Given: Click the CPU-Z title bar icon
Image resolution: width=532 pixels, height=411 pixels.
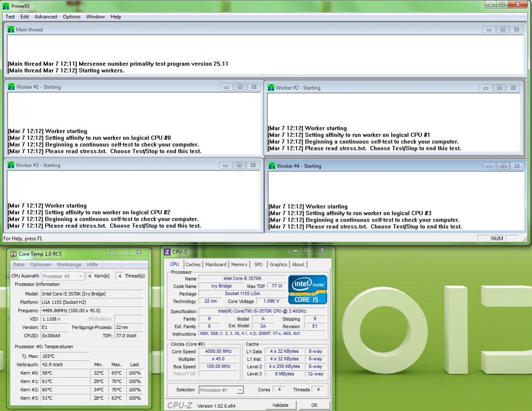Looking at the screenshot, I should (x=167, y=252).
